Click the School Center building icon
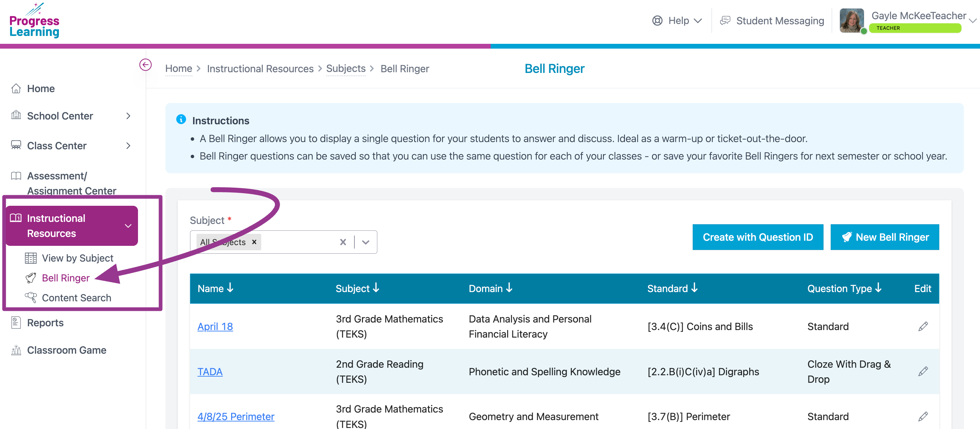The height and width of the screenshot is (429, 980). click(16, 115)
